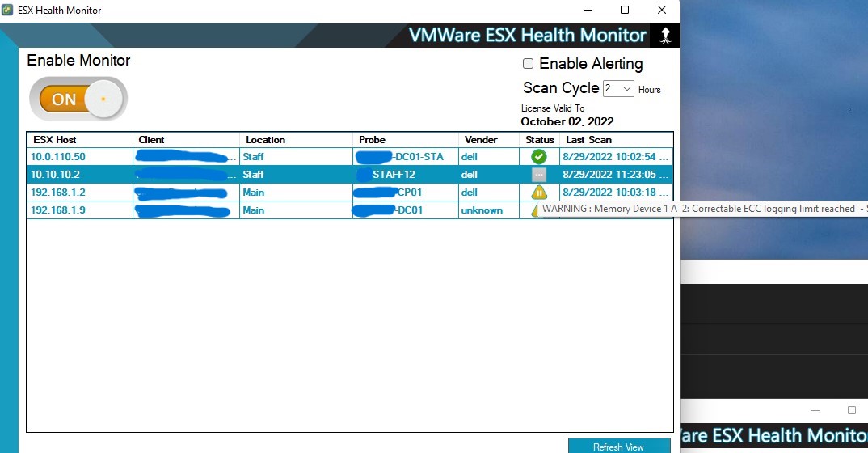The image size is (868, 453).
Task: Click last scan 8/29/2022 11:23:05 cell
Action: click(616, 175)
